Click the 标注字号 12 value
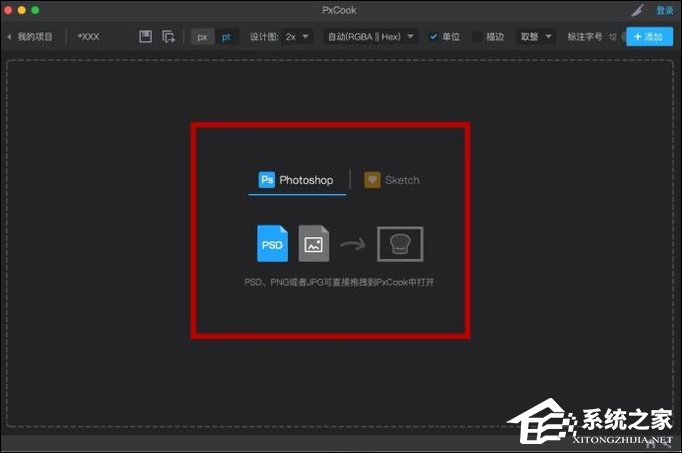The height and width of the screenshot is (453, 682). (x=612, y=37)
